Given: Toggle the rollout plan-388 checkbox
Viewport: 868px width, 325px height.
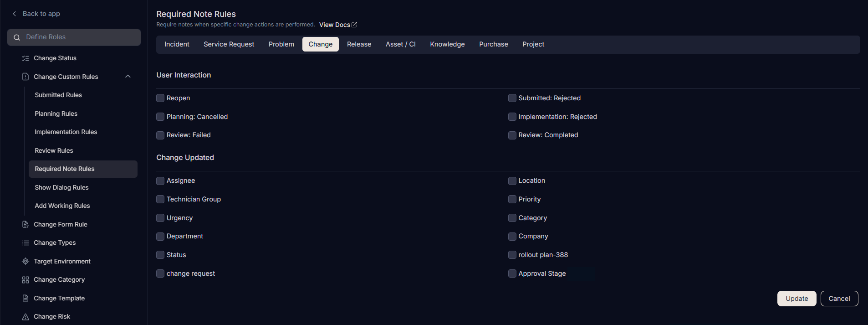Looking at the screenshot, I should (512, 255).
